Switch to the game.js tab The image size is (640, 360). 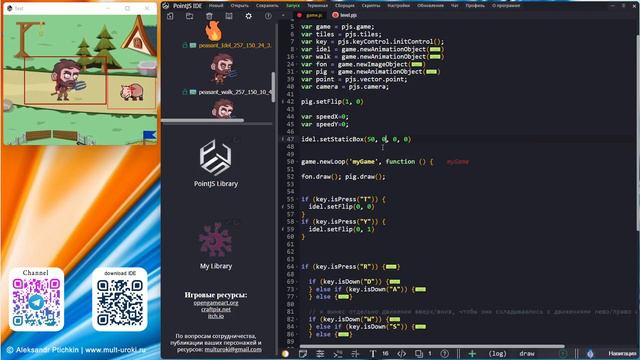(310, 16)
